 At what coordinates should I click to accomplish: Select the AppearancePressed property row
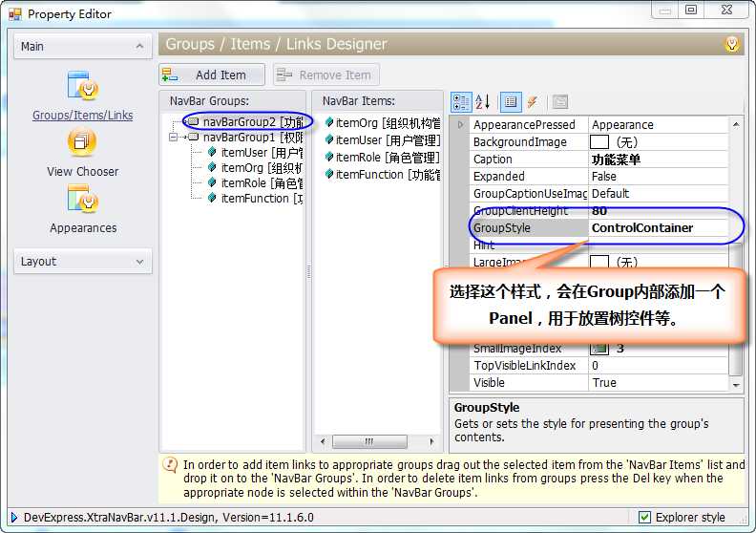[x=598, y=124]
